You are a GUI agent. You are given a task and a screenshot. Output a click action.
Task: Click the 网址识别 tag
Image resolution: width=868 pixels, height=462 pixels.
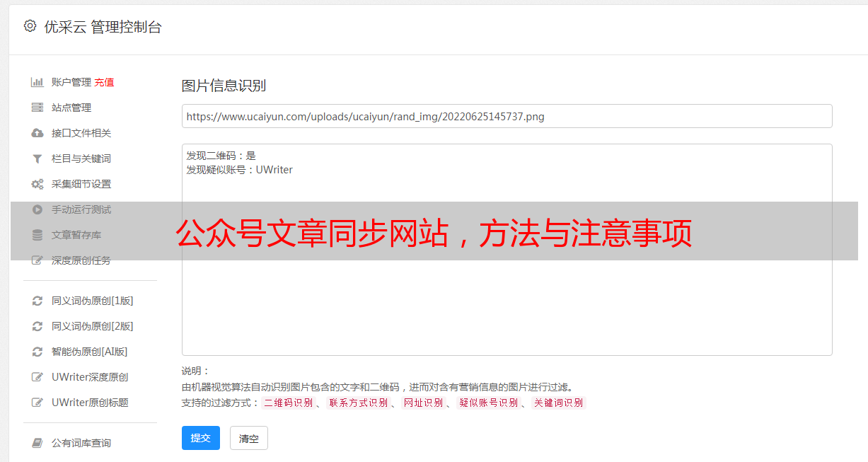(423, 403)
